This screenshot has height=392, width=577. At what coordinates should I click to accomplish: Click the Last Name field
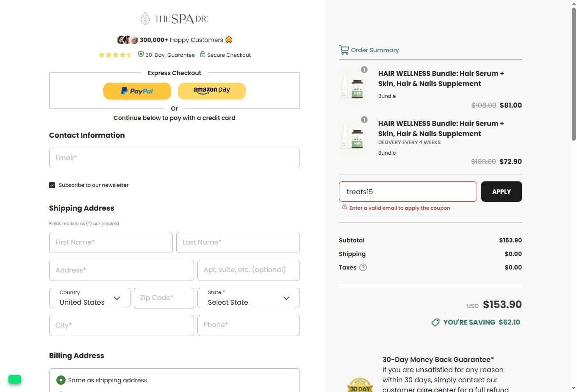tap(238, 242)
